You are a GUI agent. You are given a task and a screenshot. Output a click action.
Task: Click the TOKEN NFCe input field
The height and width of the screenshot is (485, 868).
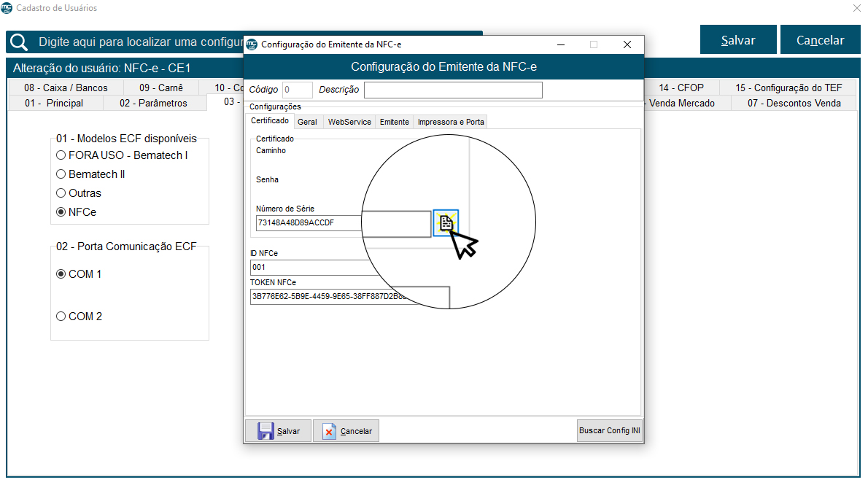pos(336,297)
